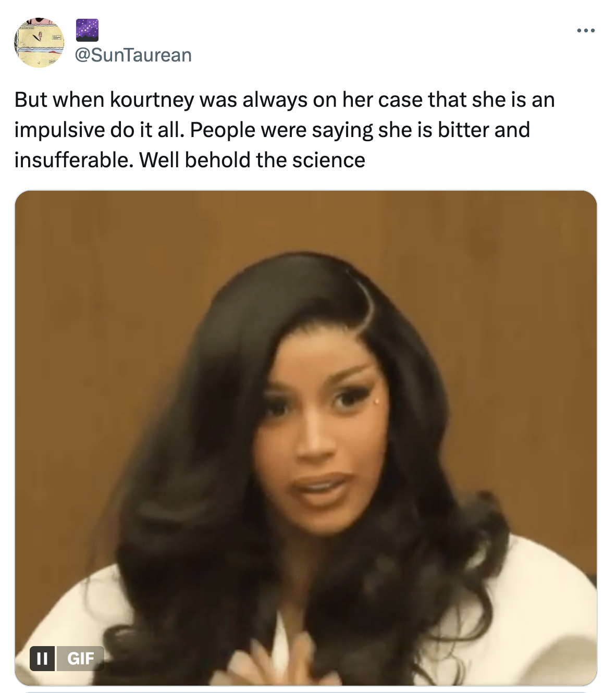Pause the playing GIF
616x693 pixels.
coord(42,658)
